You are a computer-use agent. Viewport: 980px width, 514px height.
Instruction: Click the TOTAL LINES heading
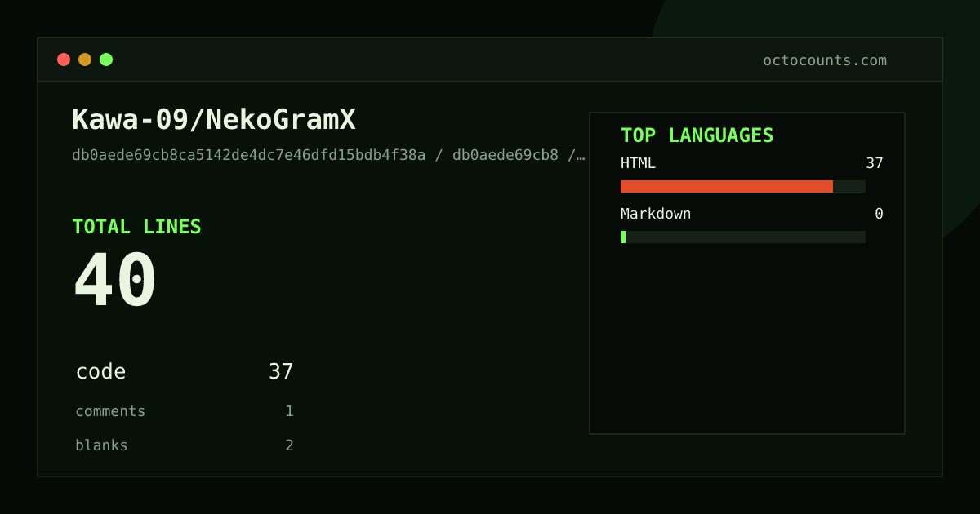click(x=136, y=227)
